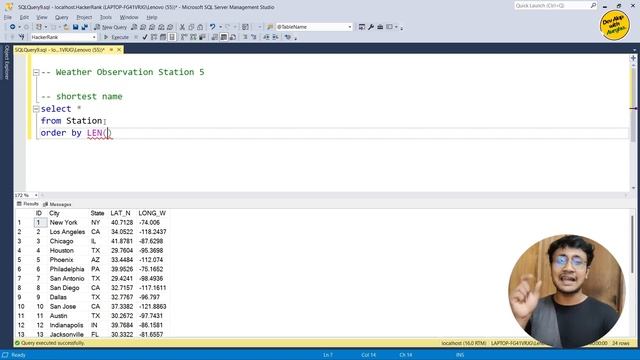Click the Solution Explorer window icon
This screenshot has height=360, width=640.
coord(362,27)
